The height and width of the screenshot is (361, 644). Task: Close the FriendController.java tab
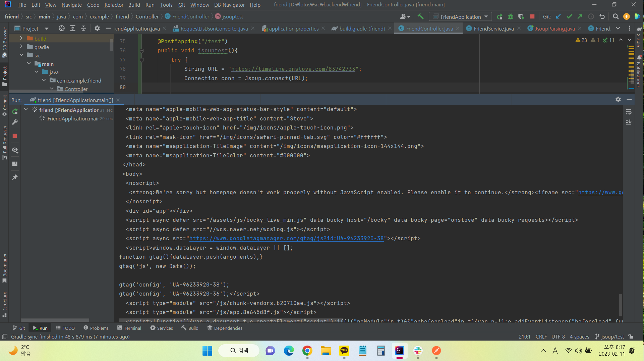458,29
